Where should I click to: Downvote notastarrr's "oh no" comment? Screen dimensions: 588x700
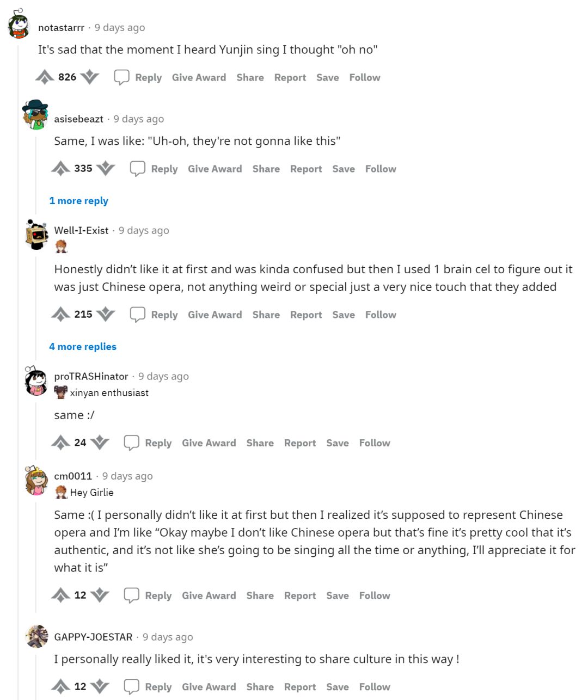[x=90, y=77]
